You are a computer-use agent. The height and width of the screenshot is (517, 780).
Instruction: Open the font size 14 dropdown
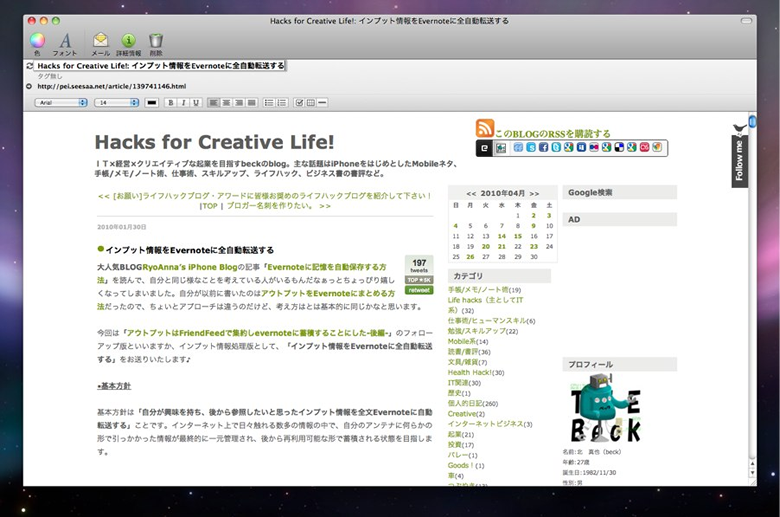(x=116, y=103)
